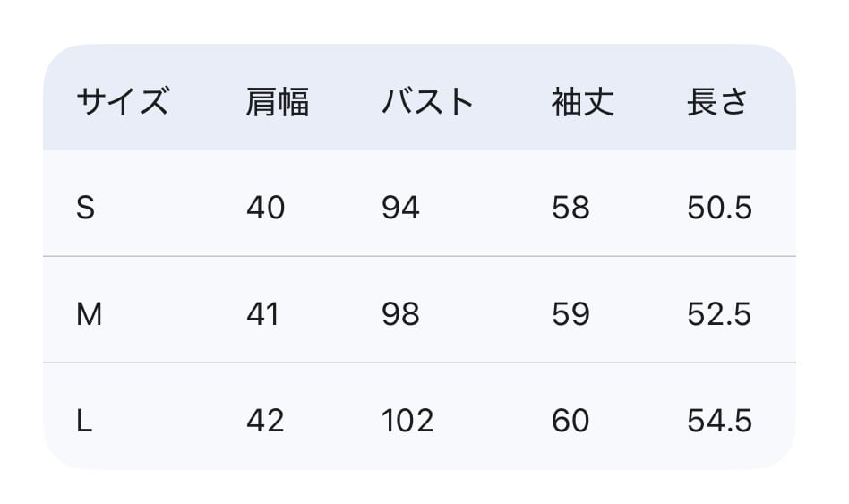The height and width of the screenshot is (504, 849).
Task: Select bust value 94 for size S
Action: tap(400, 208)
